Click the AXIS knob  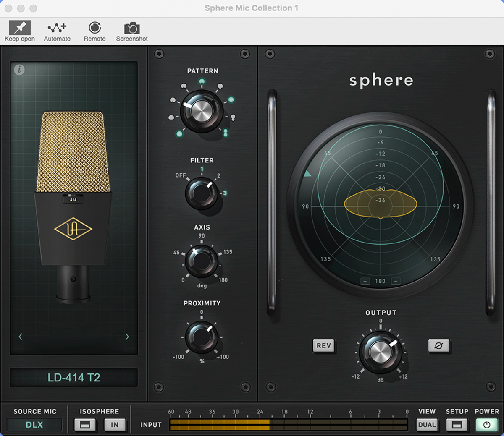(202, 261)
